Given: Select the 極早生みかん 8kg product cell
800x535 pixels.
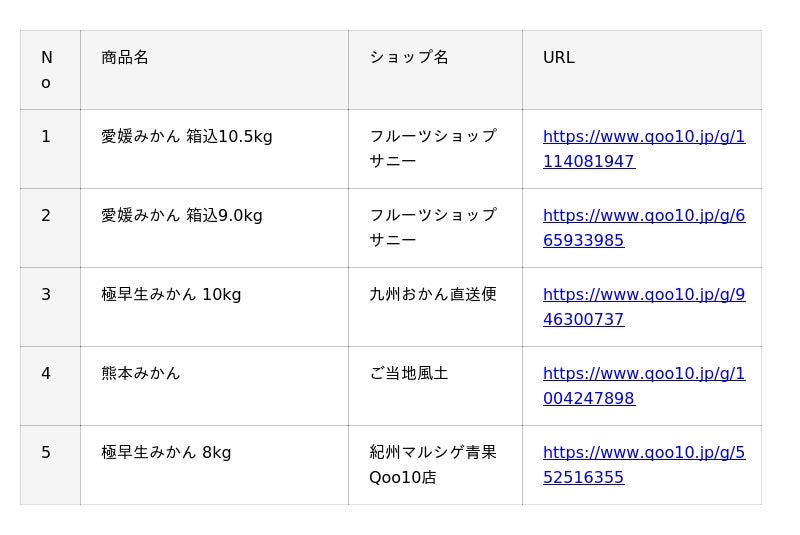Looking at the screenshot, I should 166,453.
